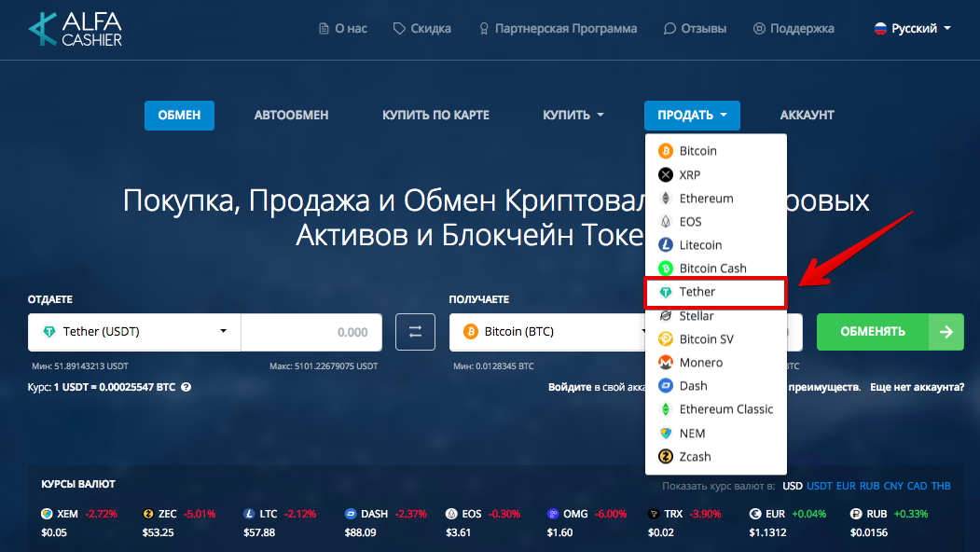Choose Ethereum Classic from the sell list
Screen dimensions: 980x552
pyautogui.click(x=725, y=409)
